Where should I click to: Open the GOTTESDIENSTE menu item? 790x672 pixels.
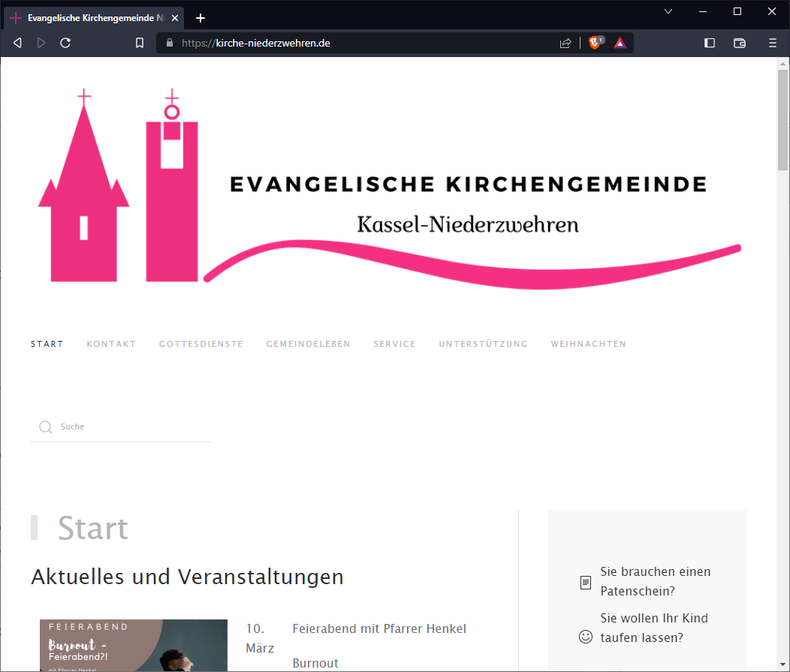201,344
